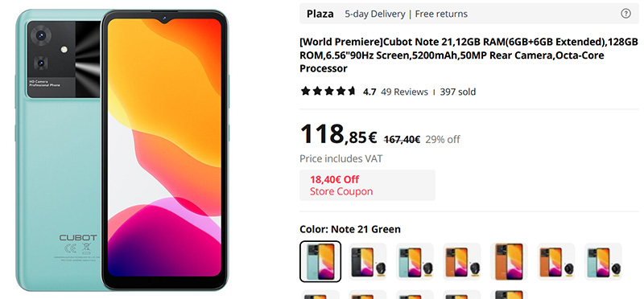Viewport: 644px width, 299px height.
Task: Click the five-star rating icons
Action: pos(328,92)
